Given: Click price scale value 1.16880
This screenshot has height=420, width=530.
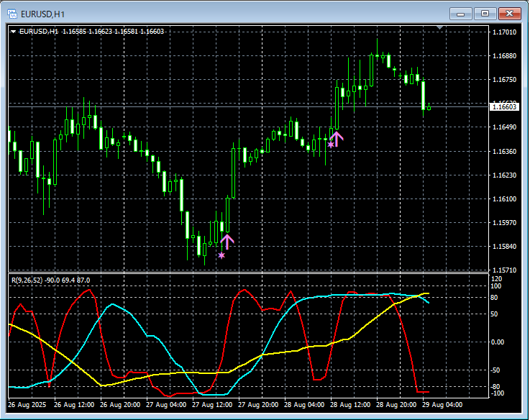Looking at the screenshot, I should point(505,56).
